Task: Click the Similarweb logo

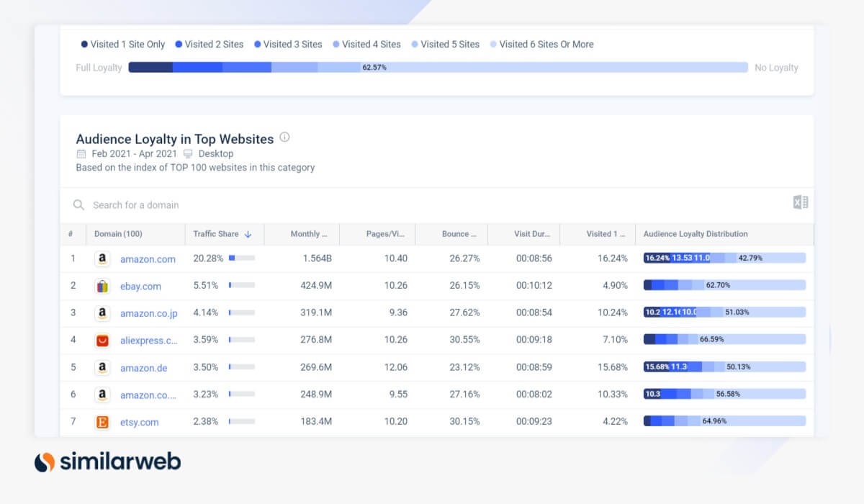Action: tap(107, 462)
